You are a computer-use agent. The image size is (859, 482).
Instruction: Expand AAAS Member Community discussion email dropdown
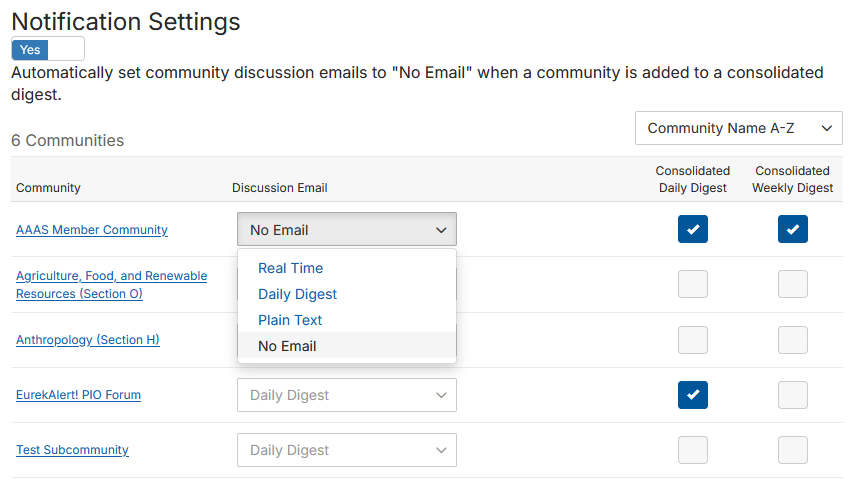point(346,230)
